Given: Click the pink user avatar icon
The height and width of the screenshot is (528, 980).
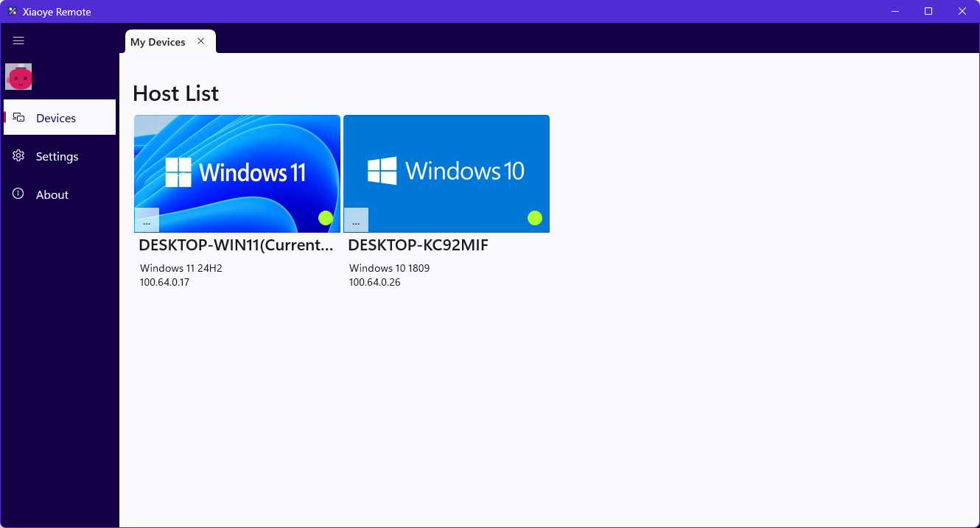Looking at the screenshot, I should tap(18, 77).
